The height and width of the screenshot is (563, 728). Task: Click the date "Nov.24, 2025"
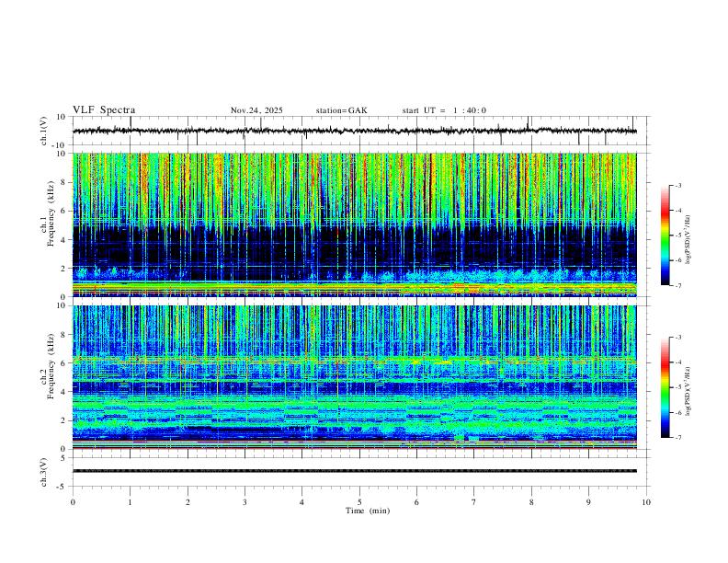click(x=256, y=110)
